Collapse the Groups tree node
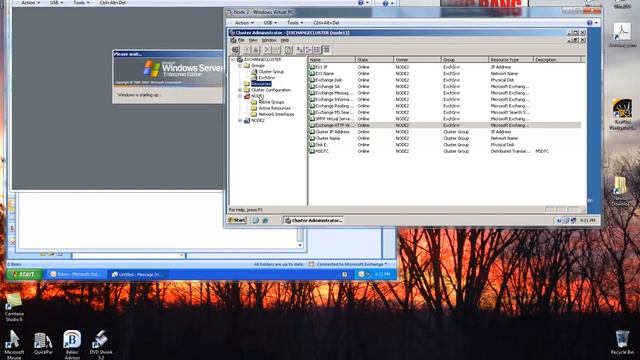The height and width of the screenshot is (360, 640). (240, 65)
